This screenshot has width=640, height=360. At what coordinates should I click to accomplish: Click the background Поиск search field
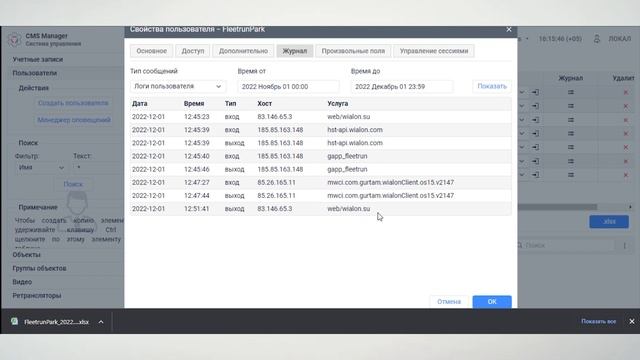coord(567,245)
